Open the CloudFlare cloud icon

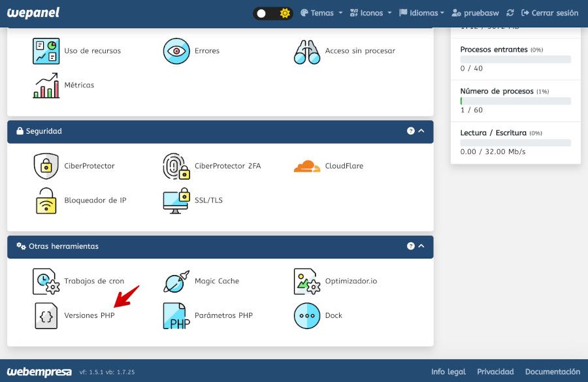(x=307, y=166)
